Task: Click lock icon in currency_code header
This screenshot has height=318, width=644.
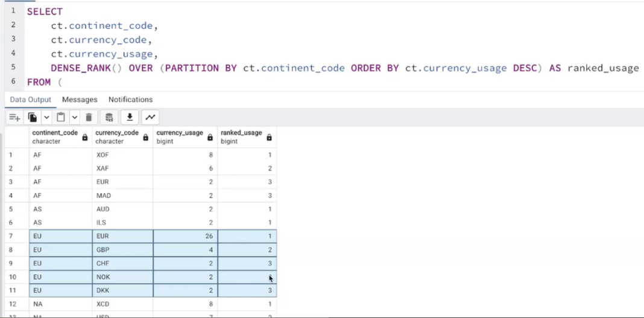Action: pos(146,137)
